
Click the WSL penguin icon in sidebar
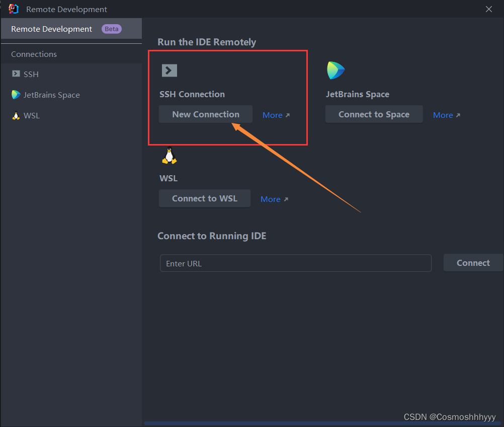(x=16, y=115)
